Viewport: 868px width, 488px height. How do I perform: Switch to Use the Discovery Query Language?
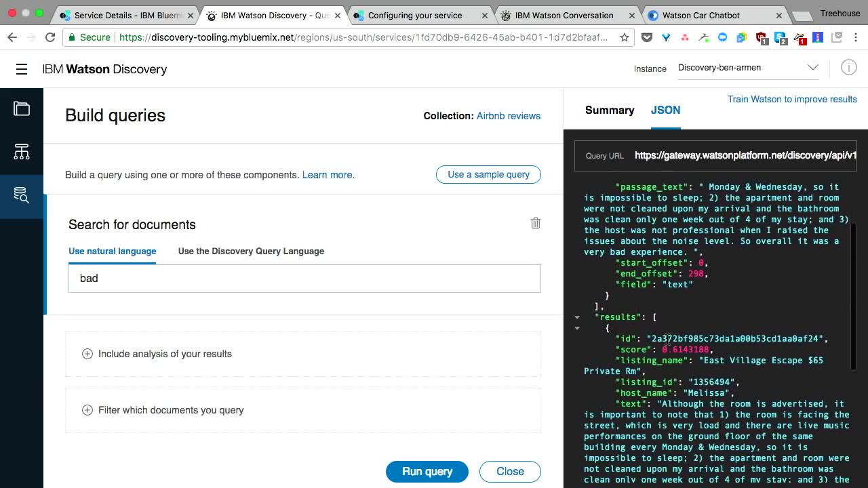pos(251,251)
